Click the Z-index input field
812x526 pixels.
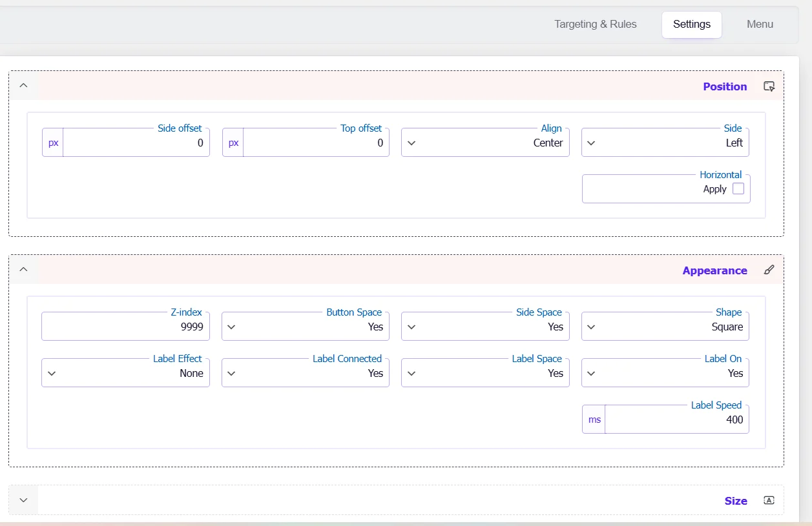[x=125, y=327]
